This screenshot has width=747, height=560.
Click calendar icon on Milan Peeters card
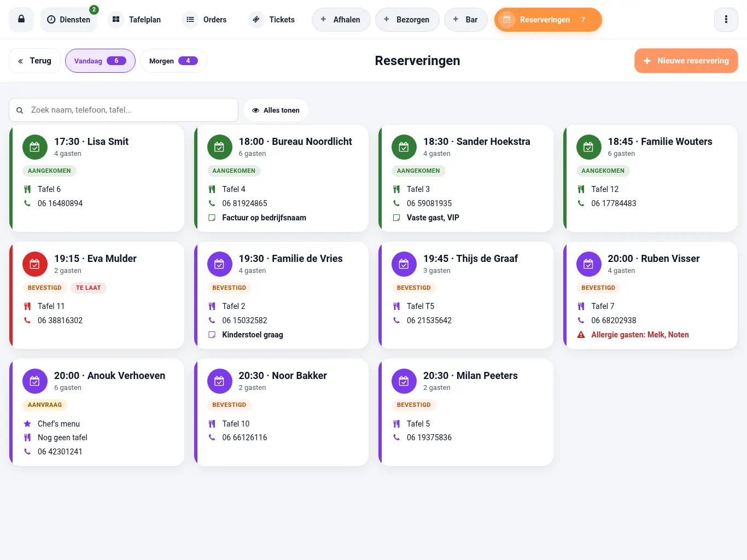click(x=404, y=381)
